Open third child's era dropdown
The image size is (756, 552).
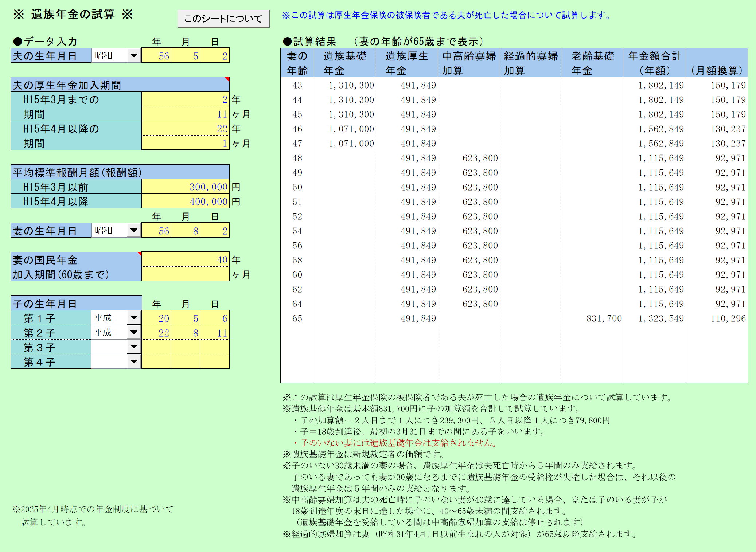(134, 347)
